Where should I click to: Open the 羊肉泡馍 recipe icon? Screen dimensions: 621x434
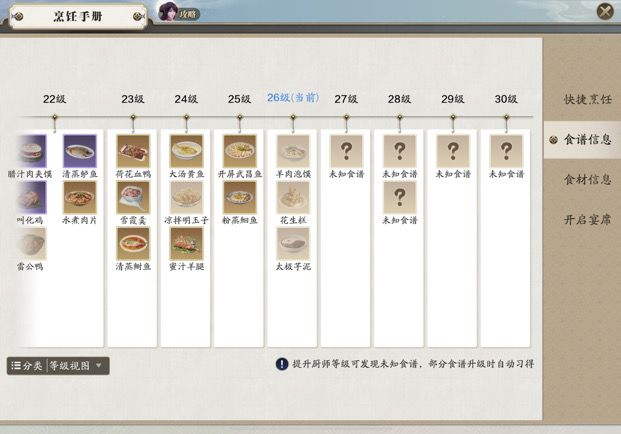(293, 151)
